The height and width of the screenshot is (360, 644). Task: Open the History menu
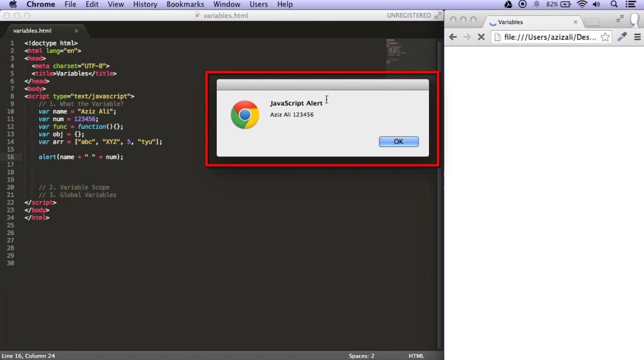(145, 5)
